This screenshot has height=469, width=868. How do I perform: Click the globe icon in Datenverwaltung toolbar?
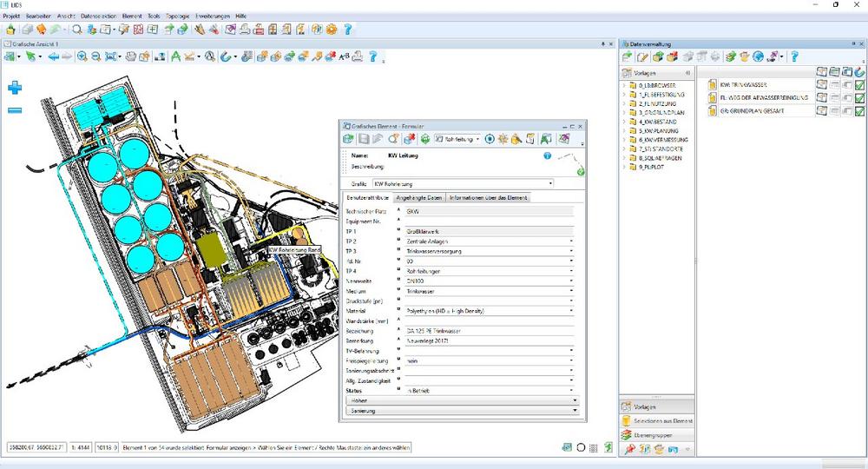pos(758,57)
